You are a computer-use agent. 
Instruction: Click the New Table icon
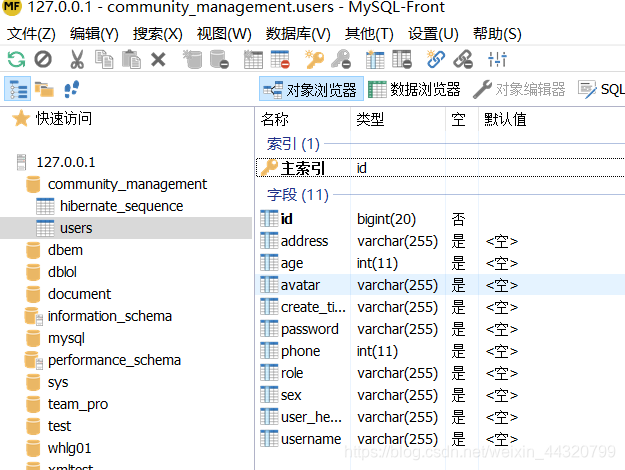pyautogui.click(x=253, y=60)
